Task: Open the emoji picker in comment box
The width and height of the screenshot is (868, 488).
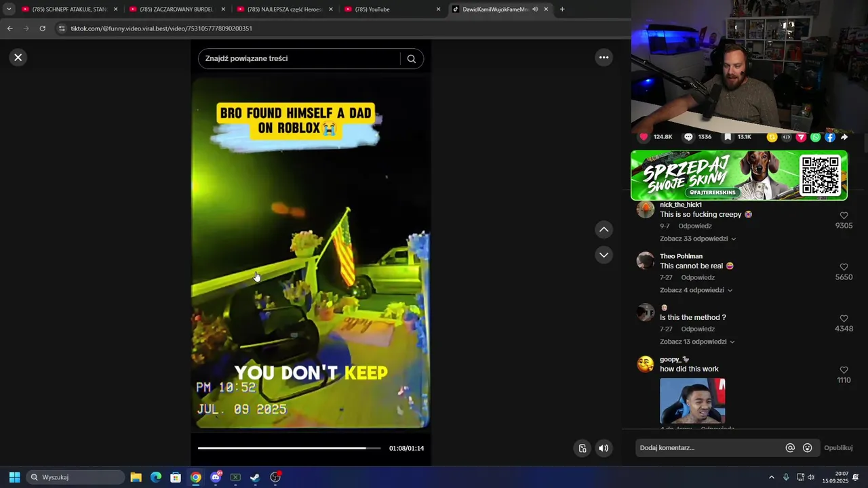Action: point(807,448)
